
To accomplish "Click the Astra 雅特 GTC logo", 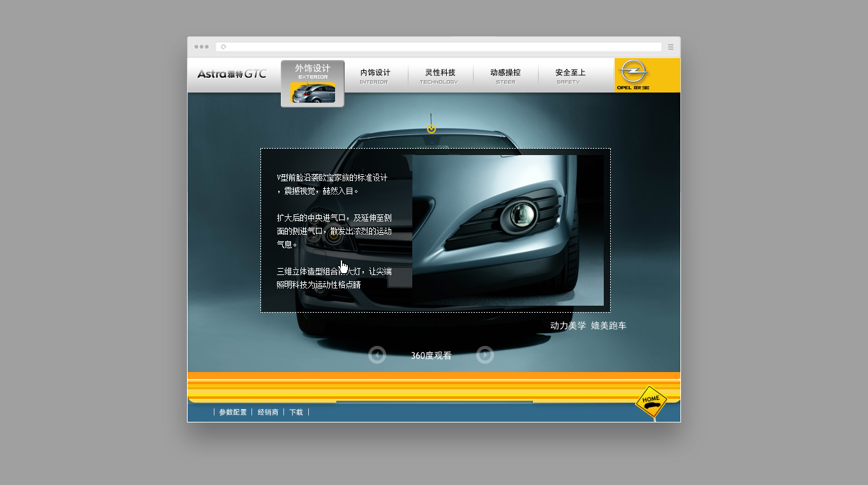I will (x=232, y=74).
